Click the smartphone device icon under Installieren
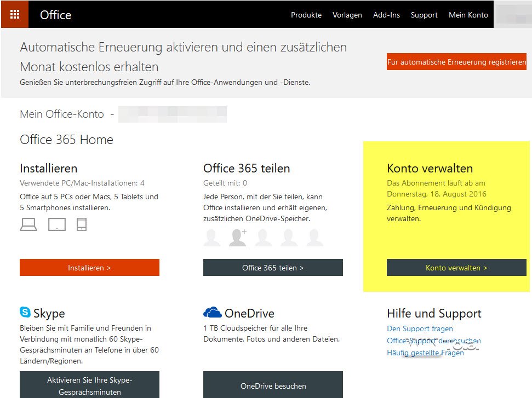Screen dimensions: 532x398 (x=82, y=224)
